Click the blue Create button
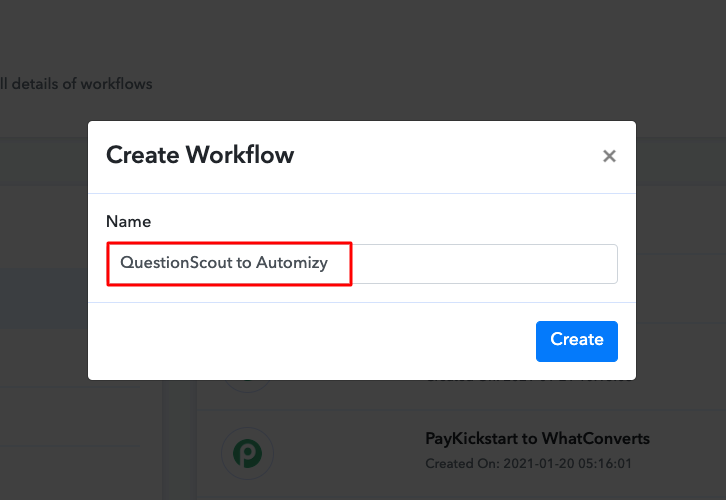This screenshot has width=726, height=500. pos(576,341)
